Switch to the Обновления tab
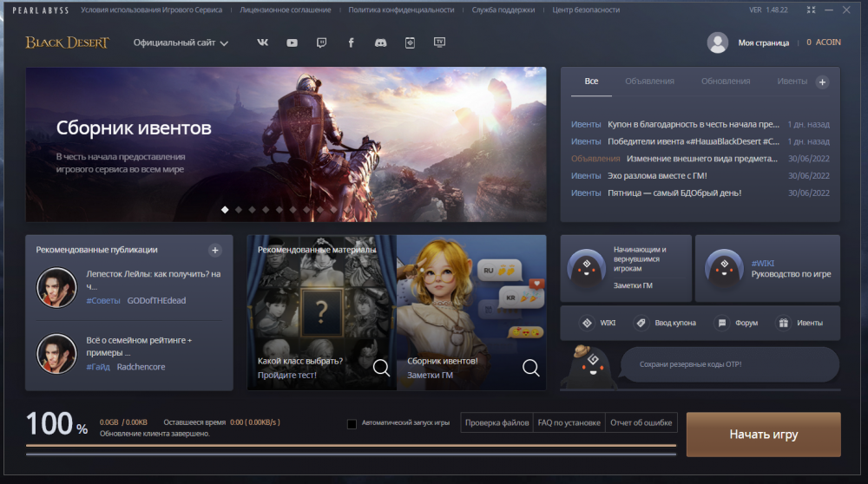Image resolution: width=868 pixels, height=484 pixels. [725, 82]
